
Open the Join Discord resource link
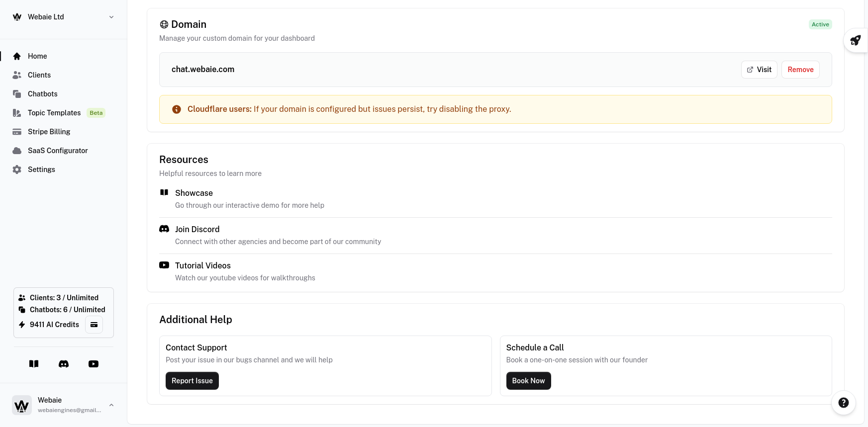[x=197, y=229]
